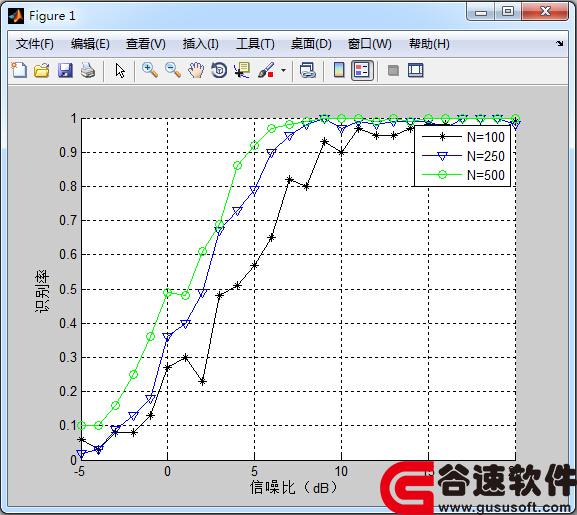The height and width of the screenshot is (515, 577).
Task: Activate the Zoom Out magnifier tool
Action: [173, 70]
